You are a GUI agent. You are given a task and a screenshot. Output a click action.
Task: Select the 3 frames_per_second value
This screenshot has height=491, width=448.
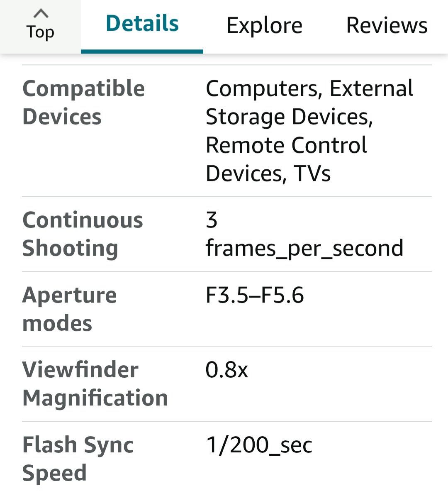[304, 234]
